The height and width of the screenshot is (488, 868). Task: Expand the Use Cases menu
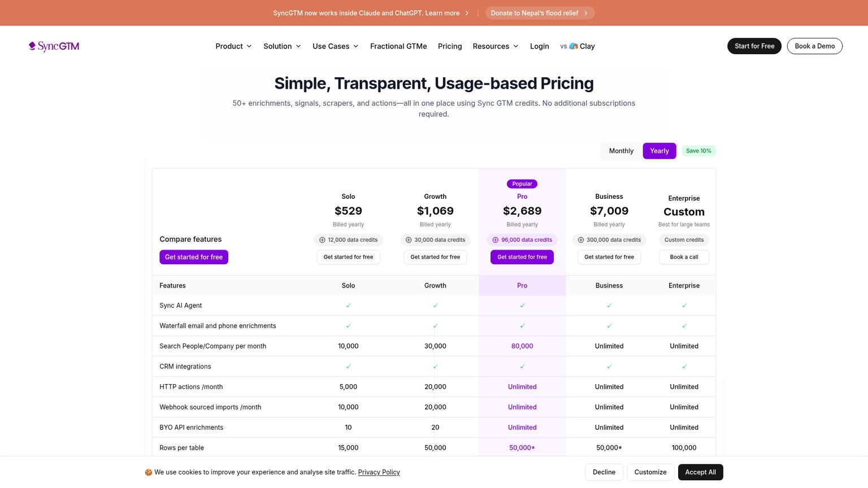[335, 46]
